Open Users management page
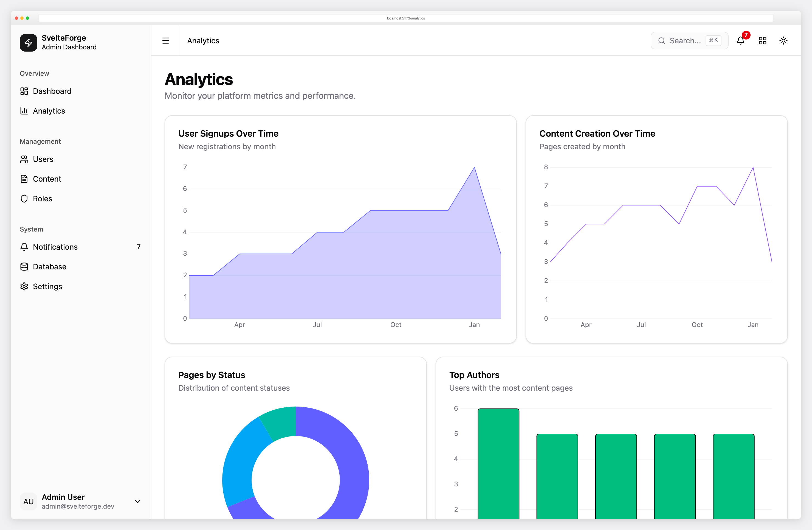812x530 pixels. [81, 159]
